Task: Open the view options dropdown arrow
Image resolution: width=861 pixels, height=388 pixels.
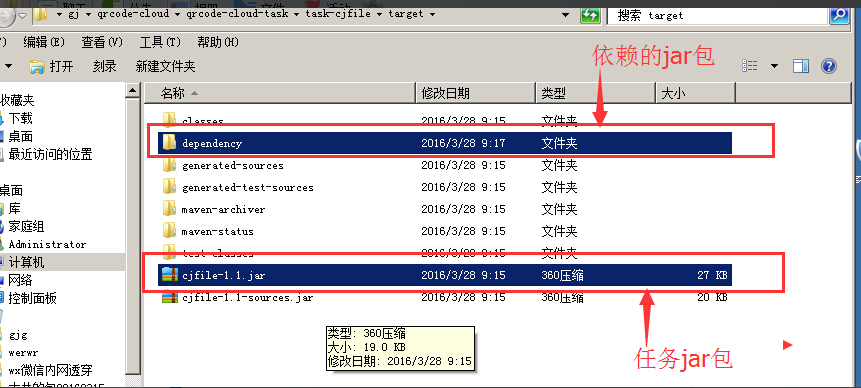Action: [x=774, y=66]
